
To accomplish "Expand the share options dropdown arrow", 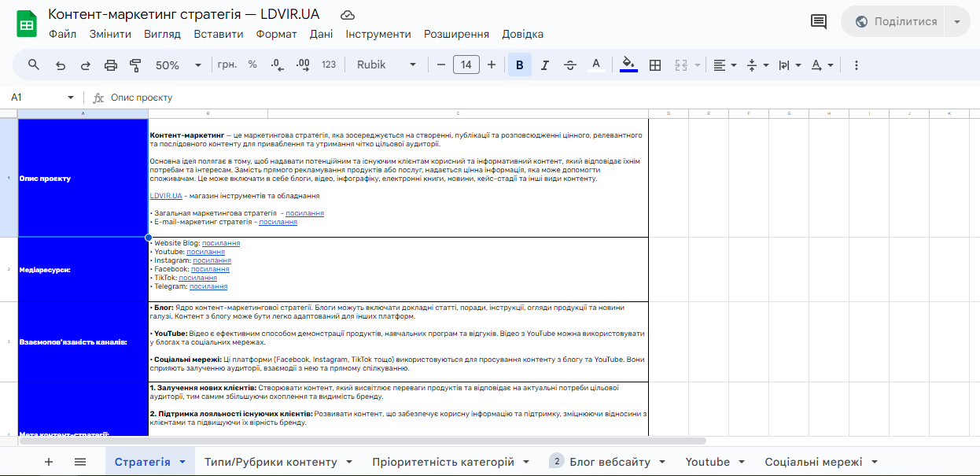I will point(957,21).
